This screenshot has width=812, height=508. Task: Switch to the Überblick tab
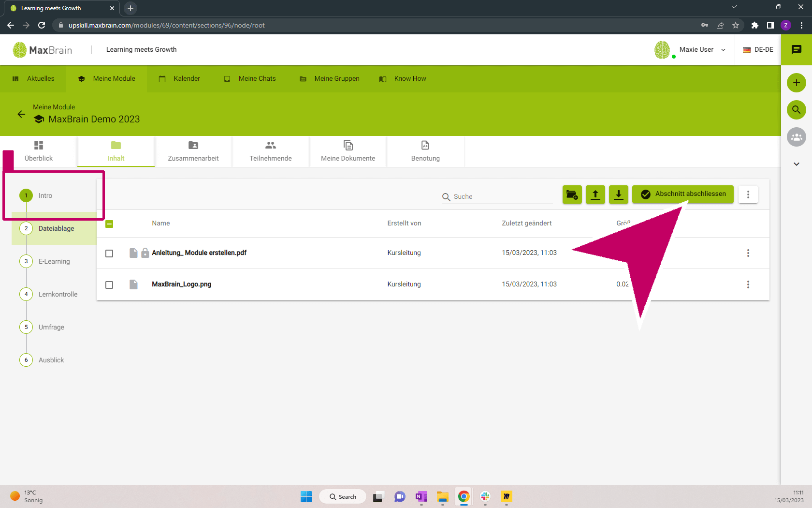39,151
